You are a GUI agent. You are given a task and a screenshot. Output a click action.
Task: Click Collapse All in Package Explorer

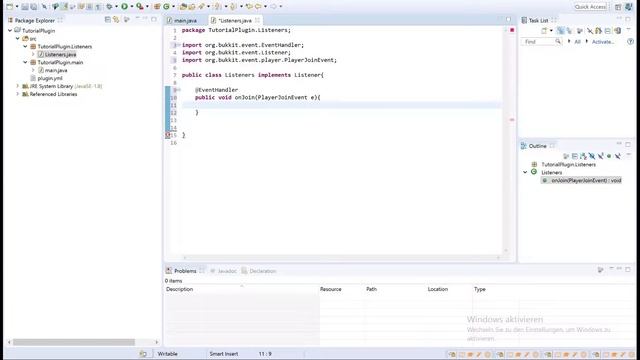(108, 20)
